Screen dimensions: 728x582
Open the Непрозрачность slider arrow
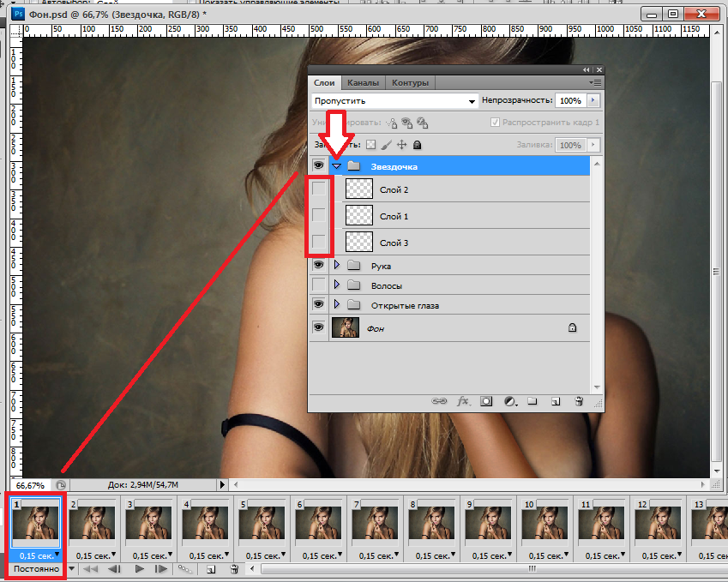pos(593,100)
